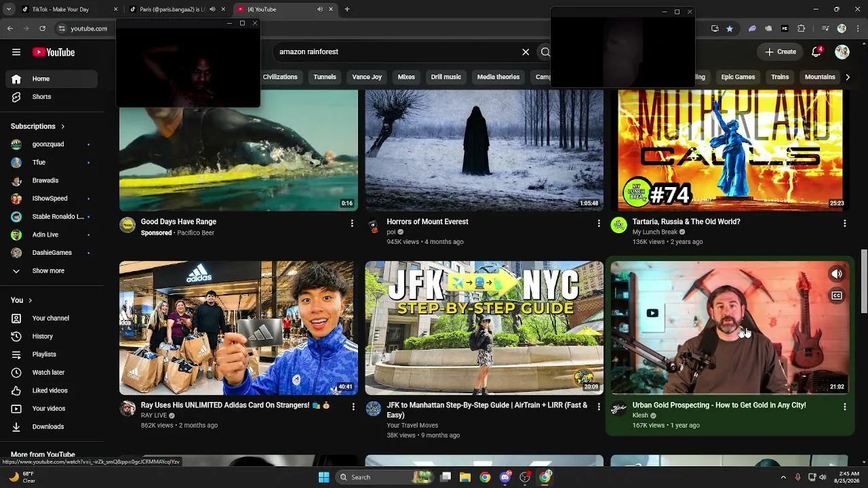Reload the page in Chrome
Viewport: 868px width, 488px height.
click(x=43, y=28)
